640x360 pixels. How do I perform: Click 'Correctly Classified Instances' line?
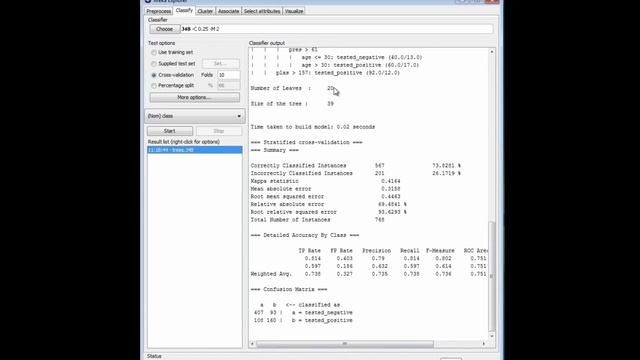pos(356,166)
